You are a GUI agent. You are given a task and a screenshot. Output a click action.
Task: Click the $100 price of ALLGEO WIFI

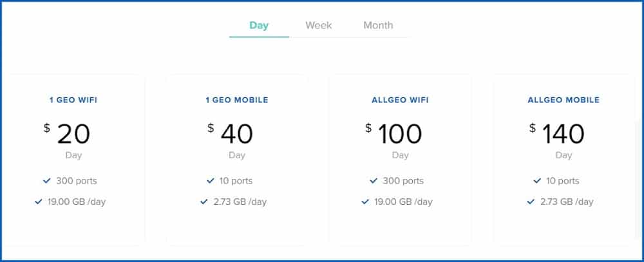tap(393, 133)
